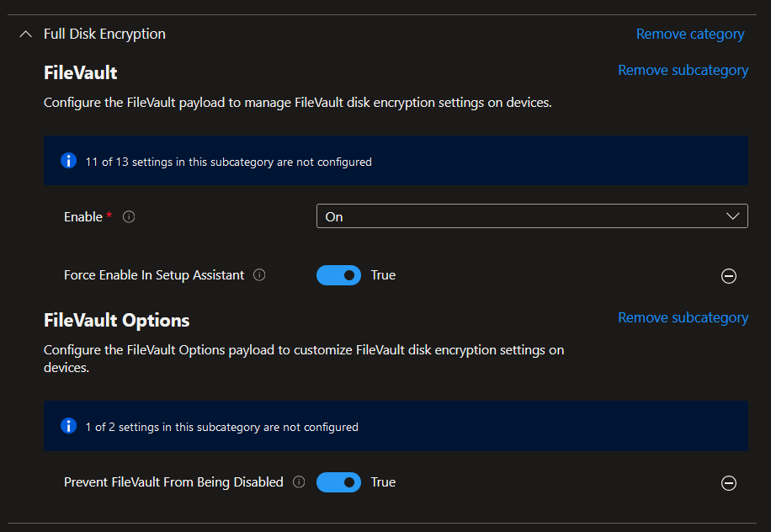
Task: Click True label beside Prevent FileVault toggle
Action: tap(383, 482)
